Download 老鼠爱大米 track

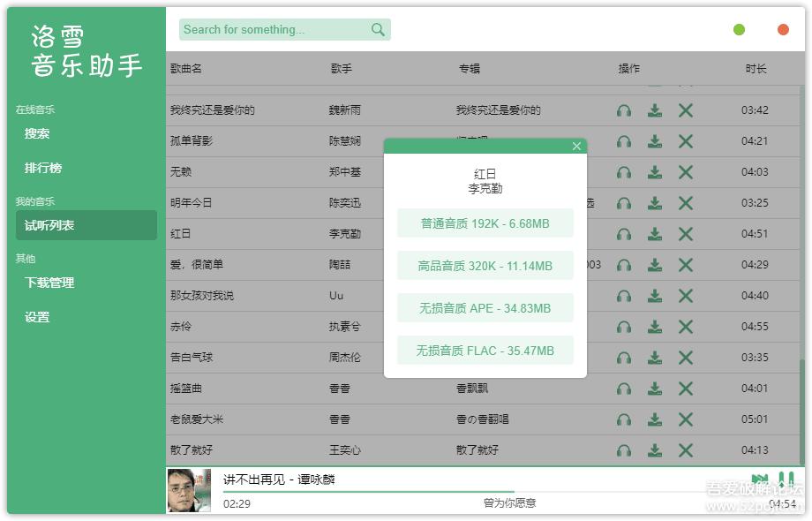[655, 419]
